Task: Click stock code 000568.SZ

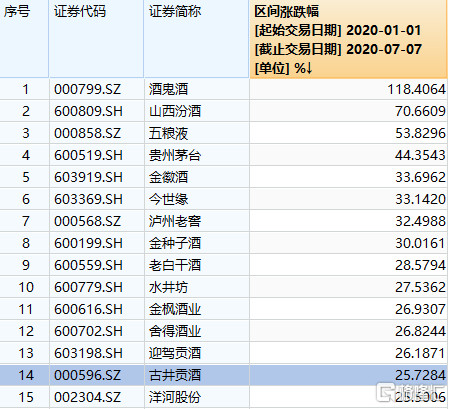Action: tap(88, 221)
